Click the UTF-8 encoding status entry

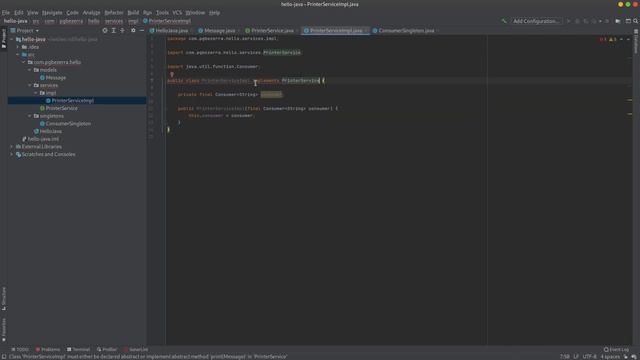point(590,356)
